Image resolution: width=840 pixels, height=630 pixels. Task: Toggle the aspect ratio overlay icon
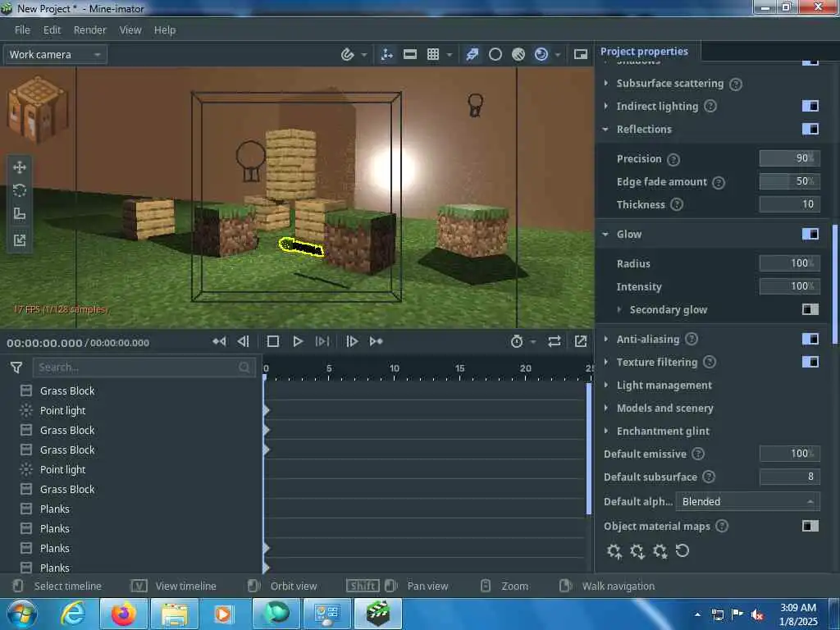coord(410,54)
